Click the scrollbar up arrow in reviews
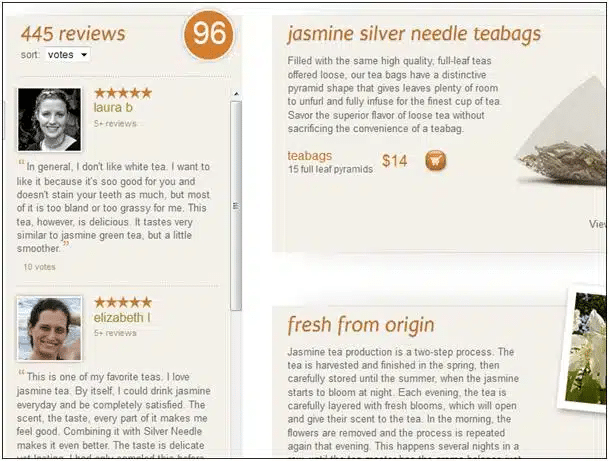 [x=236, y=94]
